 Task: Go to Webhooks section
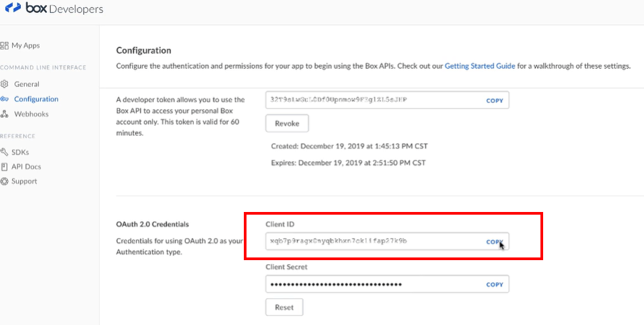tap(31, 114)
